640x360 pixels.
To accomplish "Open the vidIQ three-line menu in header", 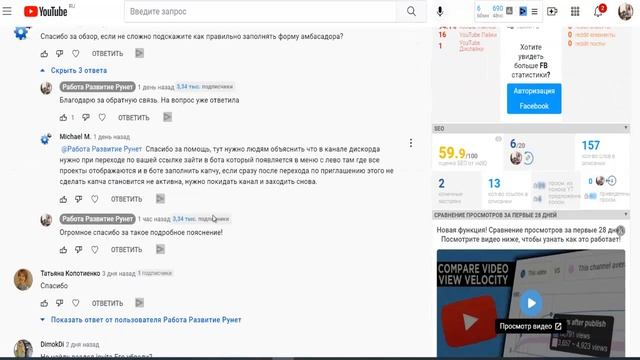I will pyautogui.click(x=534, y=11).
